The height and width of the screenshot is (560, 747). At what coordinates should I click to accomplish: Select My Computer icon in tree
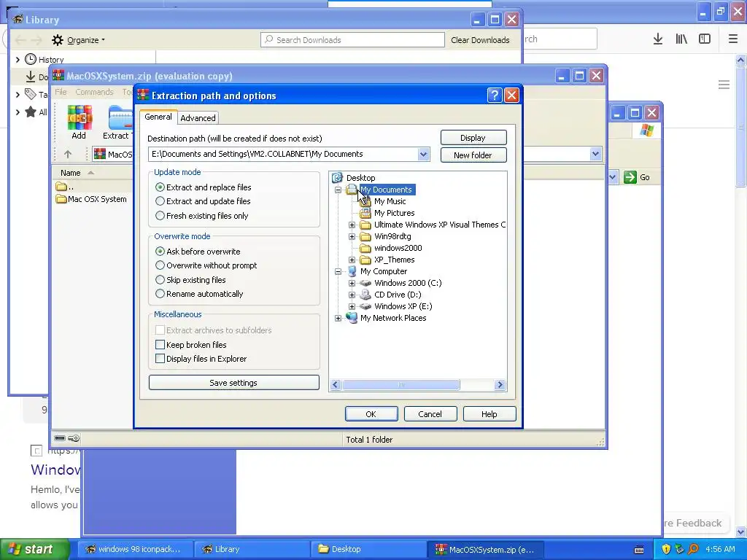(352, 271)
